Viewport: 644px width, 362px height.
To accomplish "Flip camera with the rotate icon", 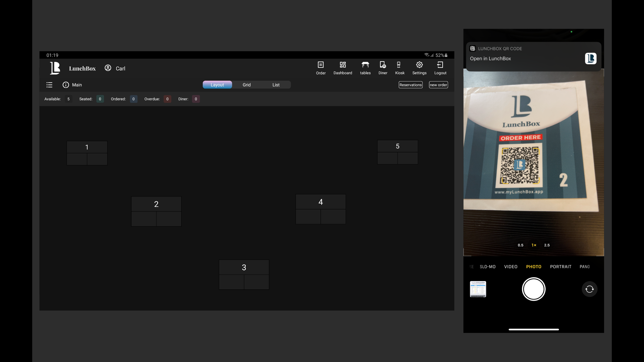I will click(589, 289).
